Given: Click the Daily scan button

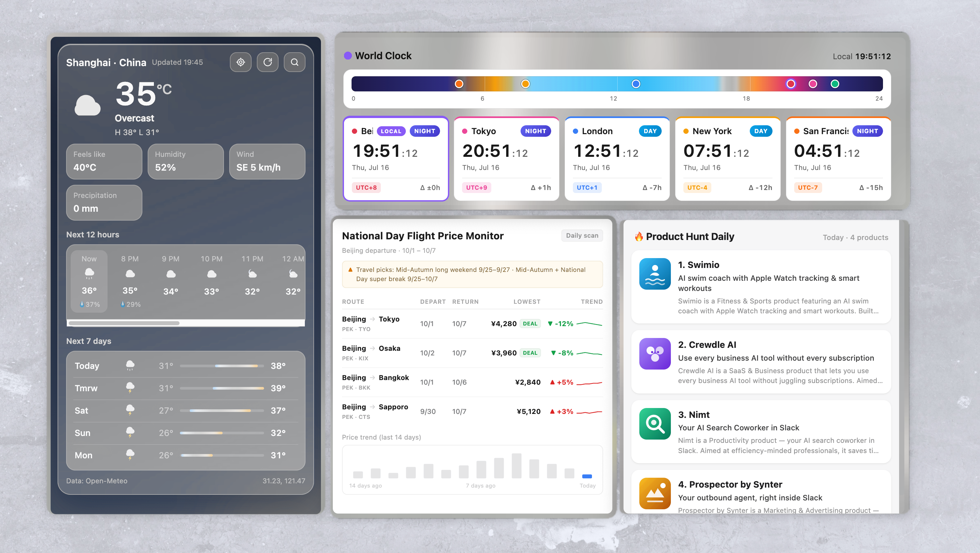Looking at the screenshot, I should [x=582, y=235].
